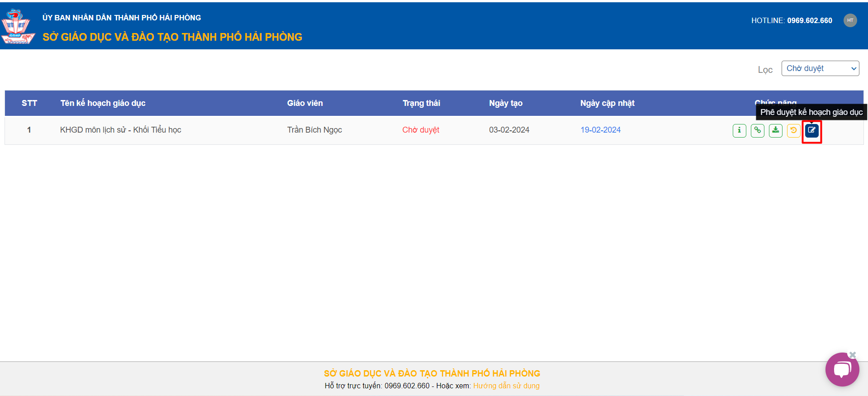Click the Ngày tạo column header
The height and width of the screenshot is (396, 868).
[x=505, y=103]
